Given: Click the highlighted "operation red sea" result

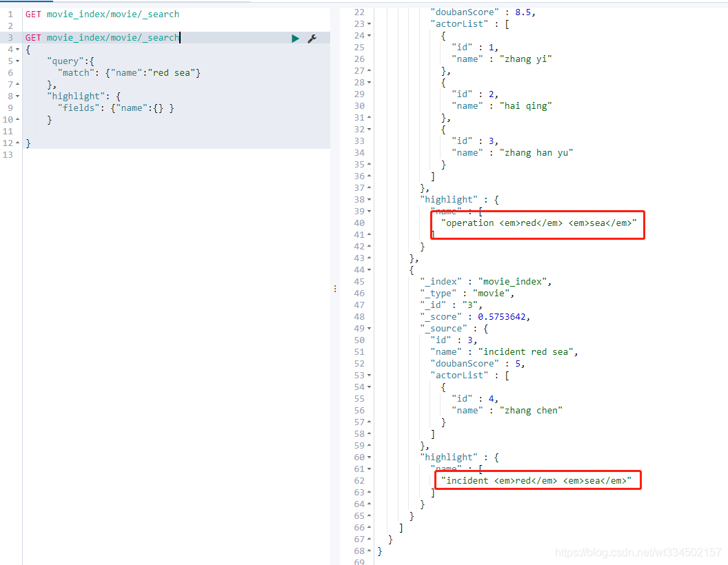Looking at the screenshot, I should (x=538, y=223).
